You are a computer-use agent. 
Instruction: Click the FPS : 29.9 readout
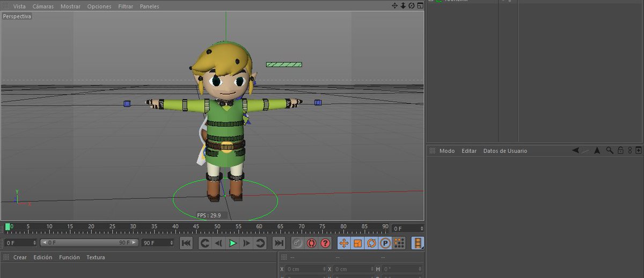209,215
